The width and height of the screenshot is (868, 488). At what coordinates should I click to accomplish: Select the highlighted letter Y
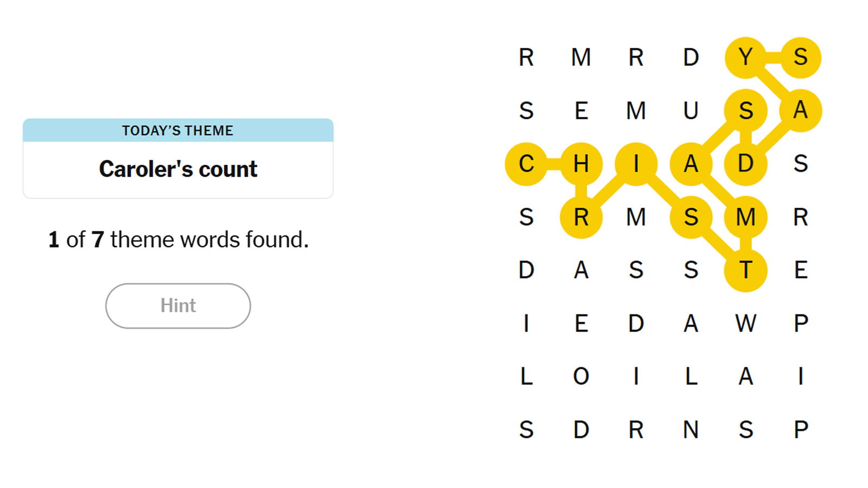(746, 57)
